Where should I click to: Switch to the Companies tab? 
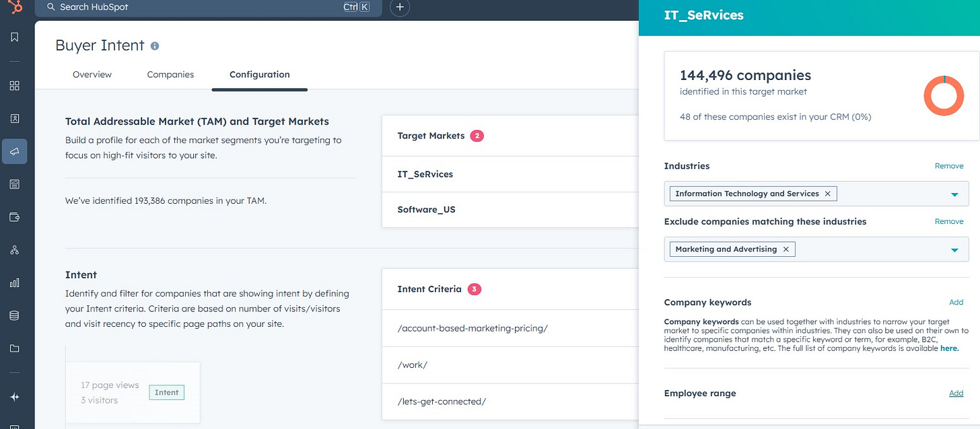click(170, 75)
